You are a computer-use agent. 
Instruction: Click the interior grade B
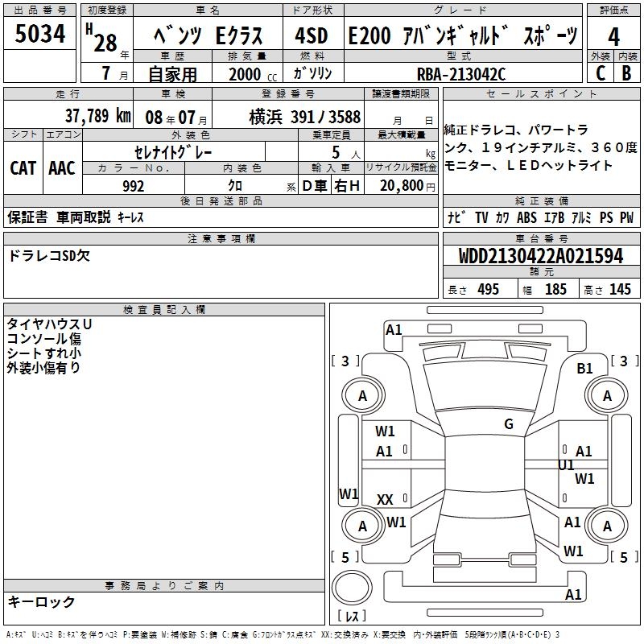[x=626, y=73]
